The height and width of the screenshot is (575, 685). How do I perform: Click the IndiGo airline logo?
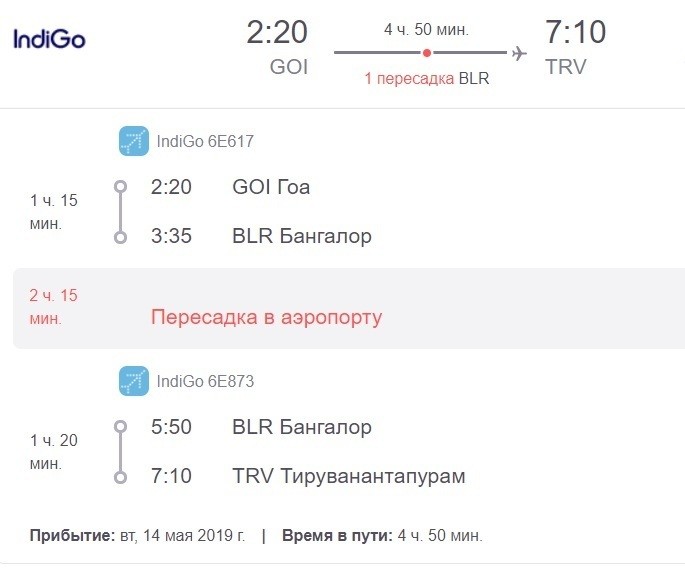click(x=49, y=40)
